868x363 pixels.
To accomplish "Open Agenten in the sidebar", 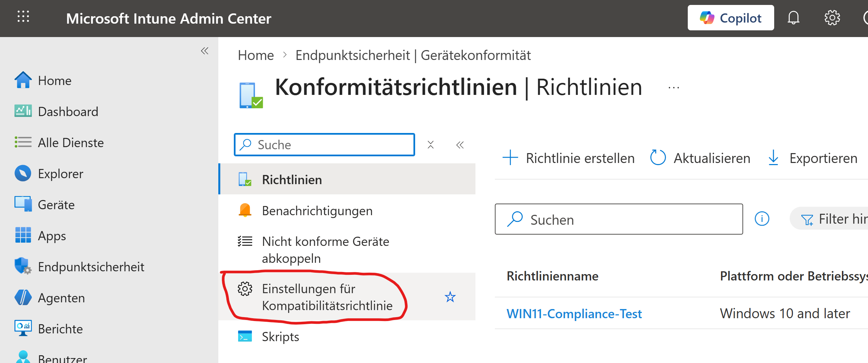I will (61, 298).
